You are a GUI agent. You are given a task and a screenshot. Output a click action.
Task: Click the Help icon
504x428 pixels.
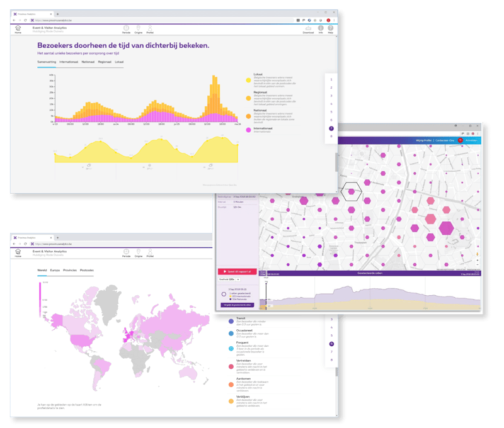330,26
